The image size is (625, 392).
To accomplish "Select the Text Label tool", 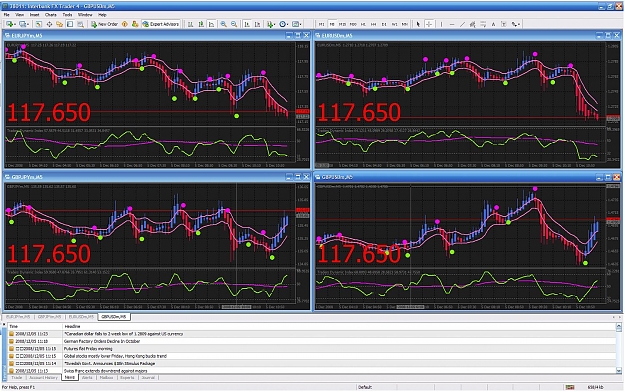I will click(x=503, y=24).
